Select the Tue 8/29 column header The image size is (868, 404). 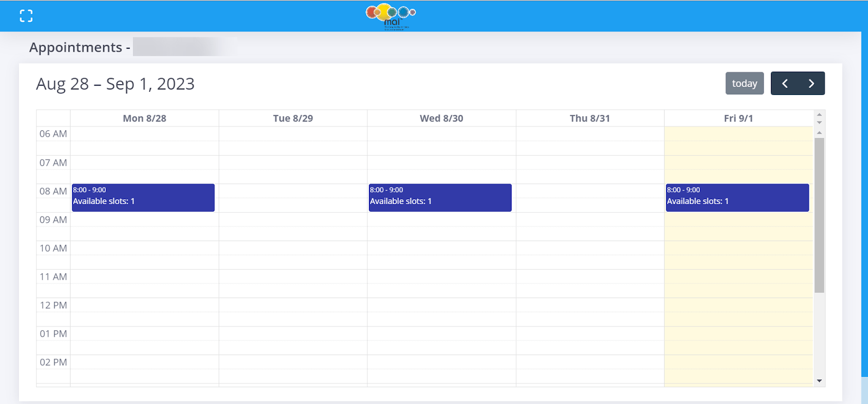293,118
